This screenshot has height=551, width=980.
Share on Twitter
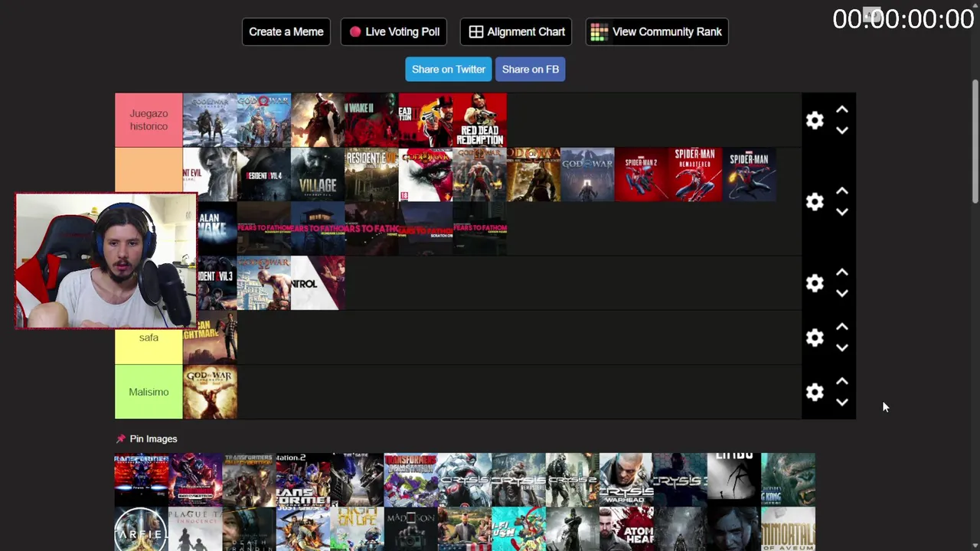pos(449,69)
